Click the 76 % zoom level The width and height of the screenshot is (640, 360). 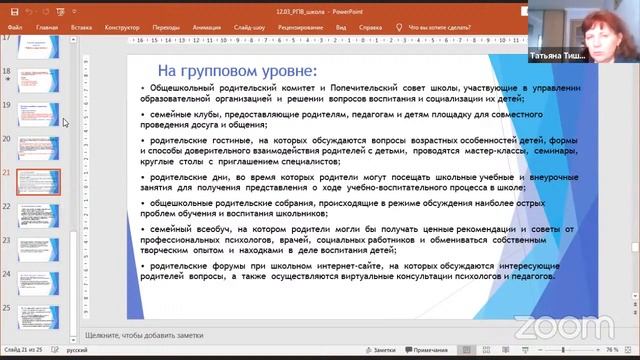612,350
